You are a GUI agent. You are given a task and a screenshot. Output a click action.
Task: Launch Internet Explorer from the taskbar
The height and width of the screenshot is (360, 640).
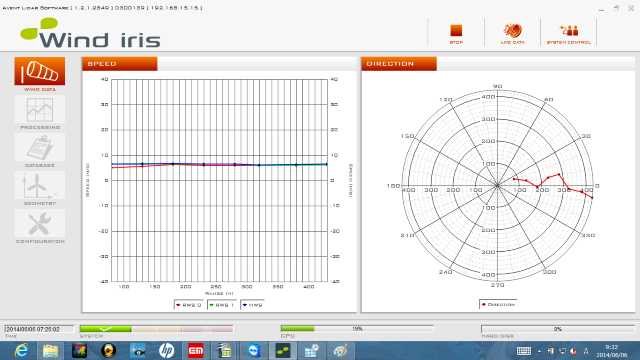(21, 351)
